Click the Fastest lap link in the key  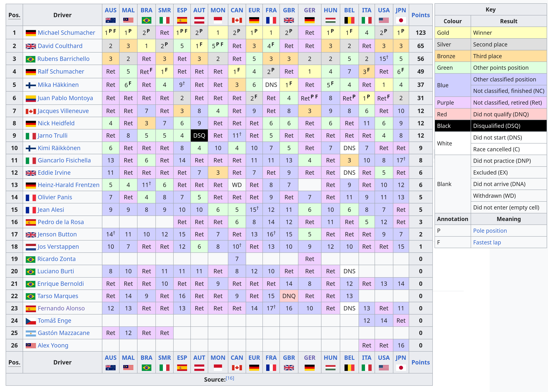[487, 242]
